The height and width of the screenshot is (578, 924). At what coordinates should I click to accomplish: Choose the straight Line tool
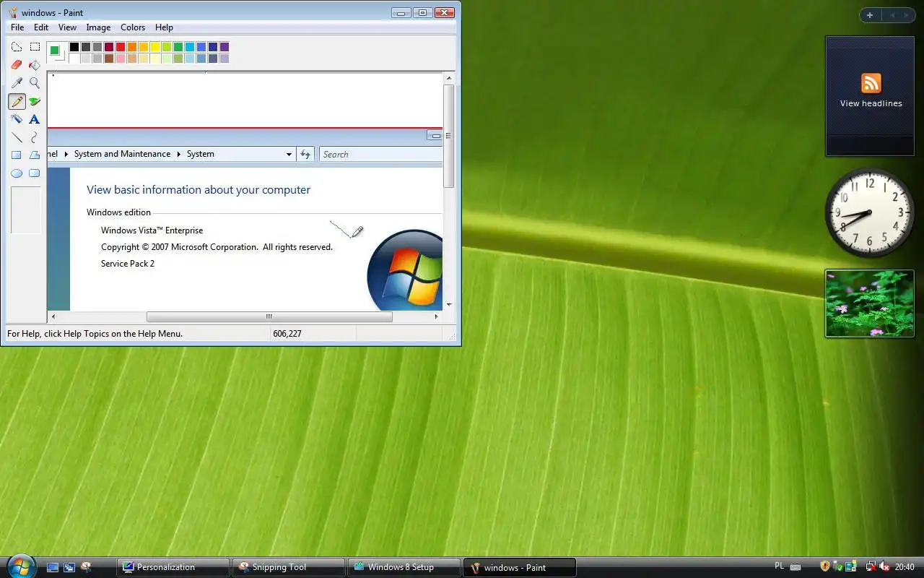tap(17, 137)
